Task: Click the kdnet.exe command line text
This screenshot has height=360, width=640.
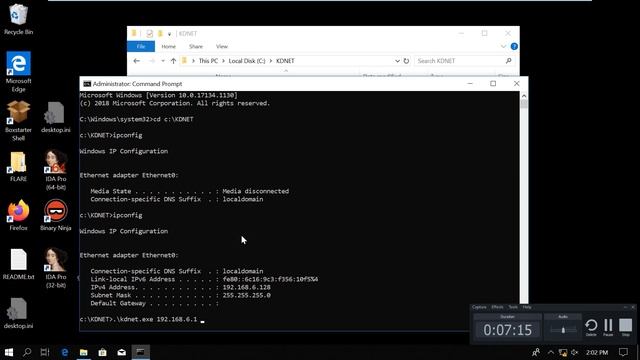Action: tap(138, 319)
